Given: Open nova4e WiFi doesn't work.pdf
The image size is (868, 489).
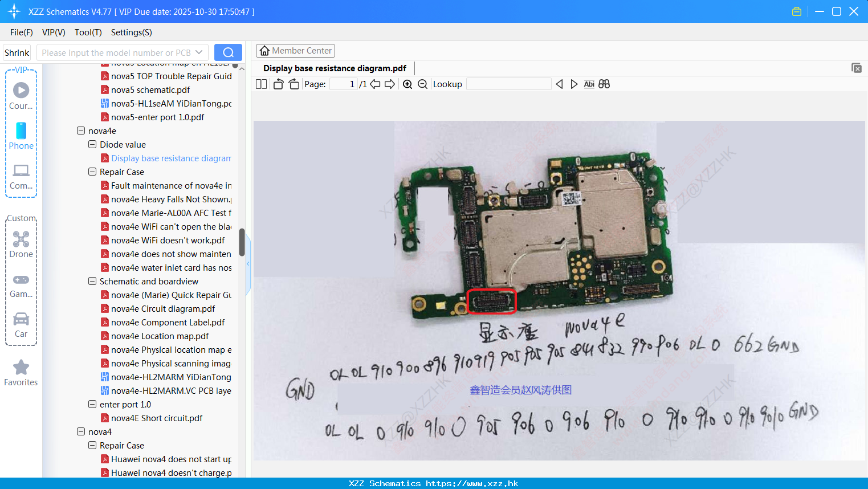Looking at the screenshot, I should [x=168, y=241].
